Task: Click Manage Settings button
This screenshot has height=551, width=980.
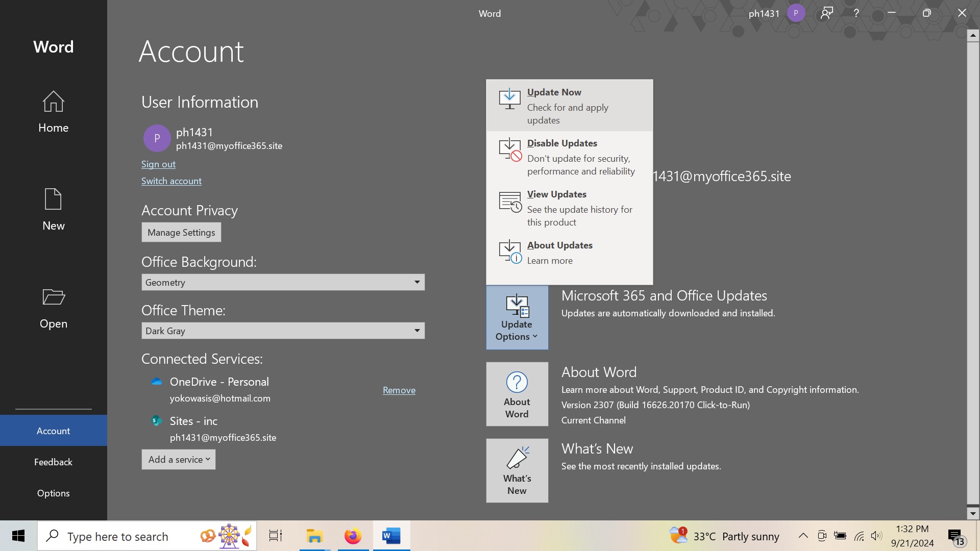Action: [181, 232]
